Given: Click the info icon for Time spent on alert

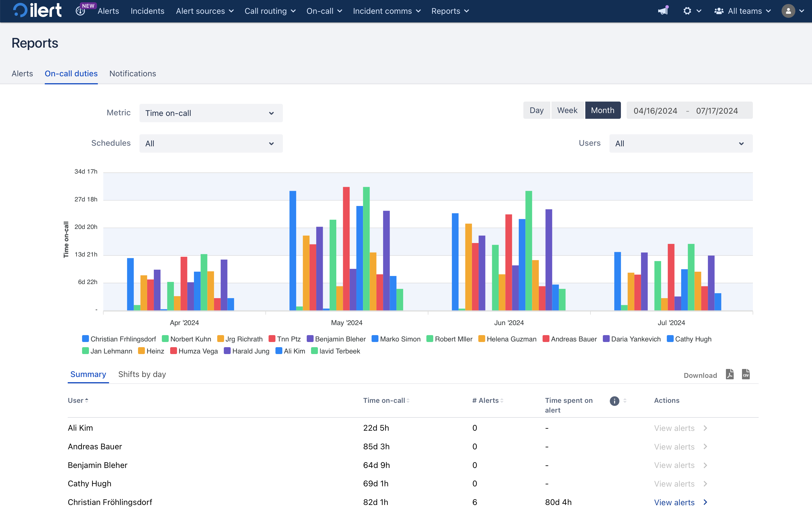Looking at the screenshot, I should tap(614, 401).
